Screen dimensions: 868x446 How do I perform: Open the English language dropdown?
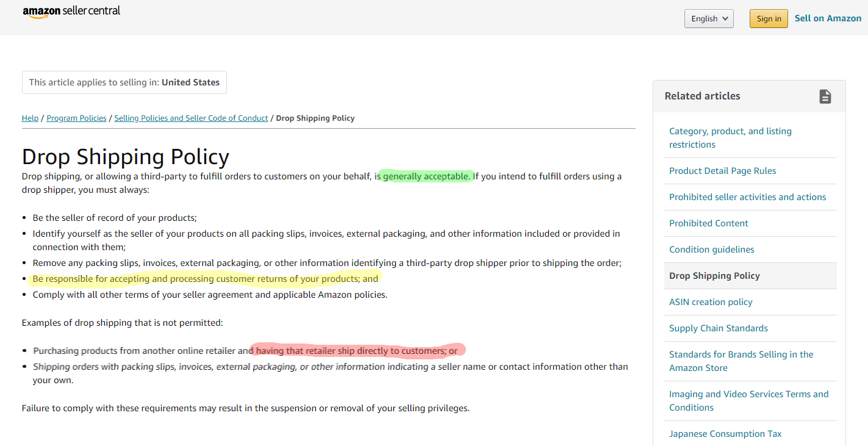point(709,18)
